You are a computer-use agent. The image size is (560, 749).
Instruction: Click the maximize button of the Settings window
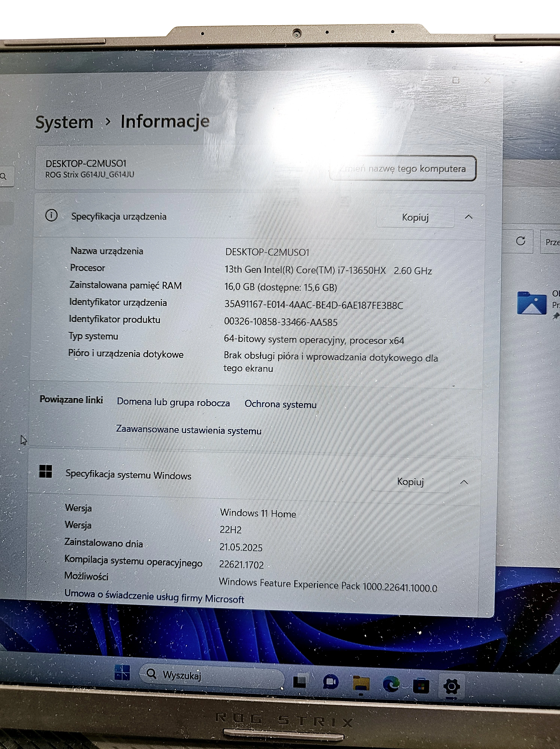456,80
